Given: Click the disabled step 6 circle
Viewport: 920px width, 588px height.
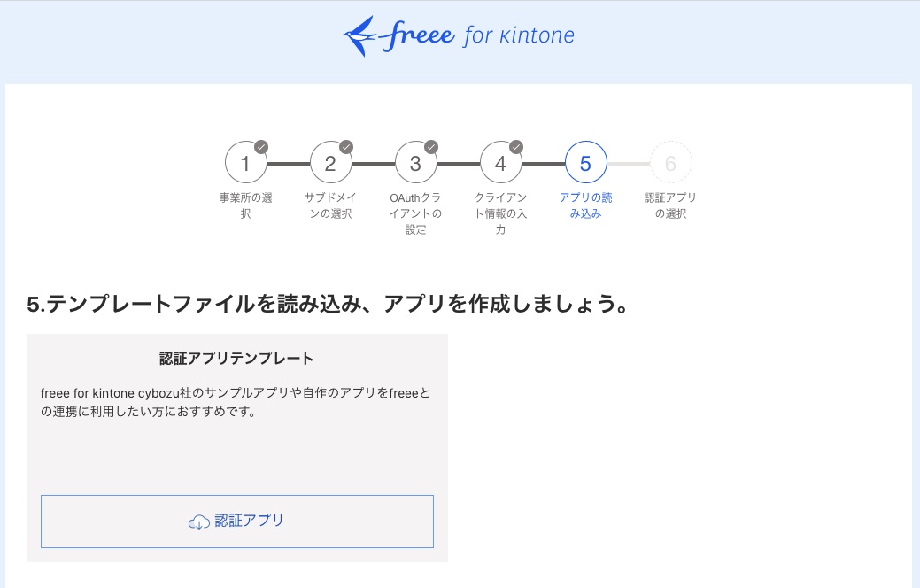Looking at the screenshot, I should tap(670, 163).
